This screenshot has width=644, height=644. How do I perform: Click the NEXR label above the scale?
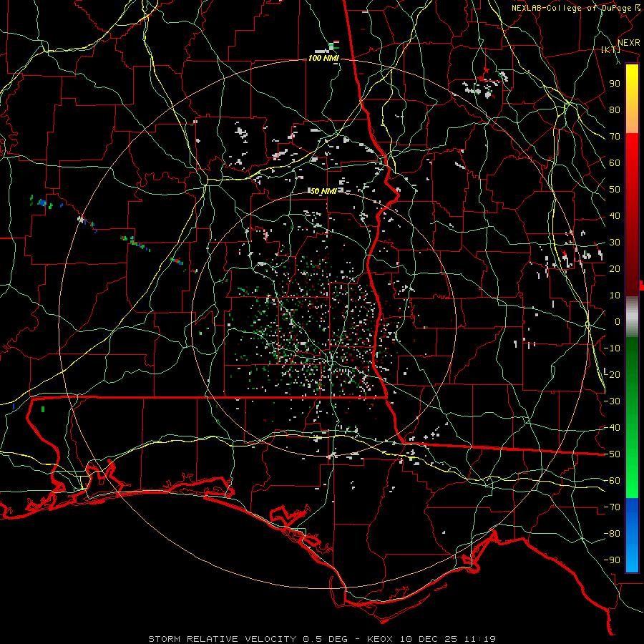tap(628, 43)
